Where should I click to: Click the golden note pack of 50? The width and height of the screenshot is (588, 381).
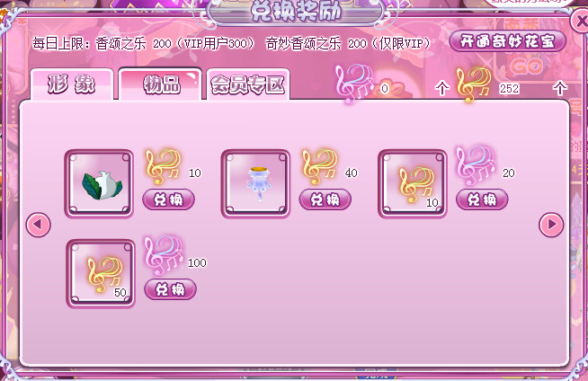[101, 273]
